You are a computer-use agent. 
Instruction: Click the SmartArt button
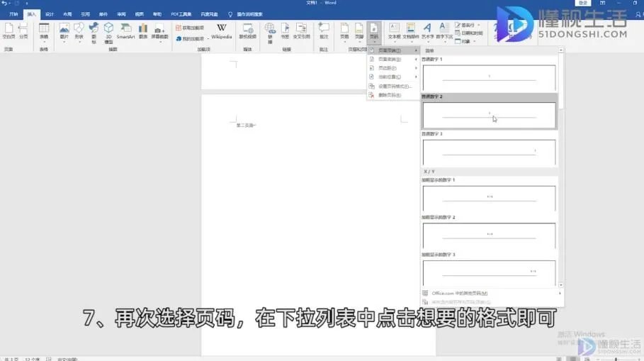click(125, 31)
